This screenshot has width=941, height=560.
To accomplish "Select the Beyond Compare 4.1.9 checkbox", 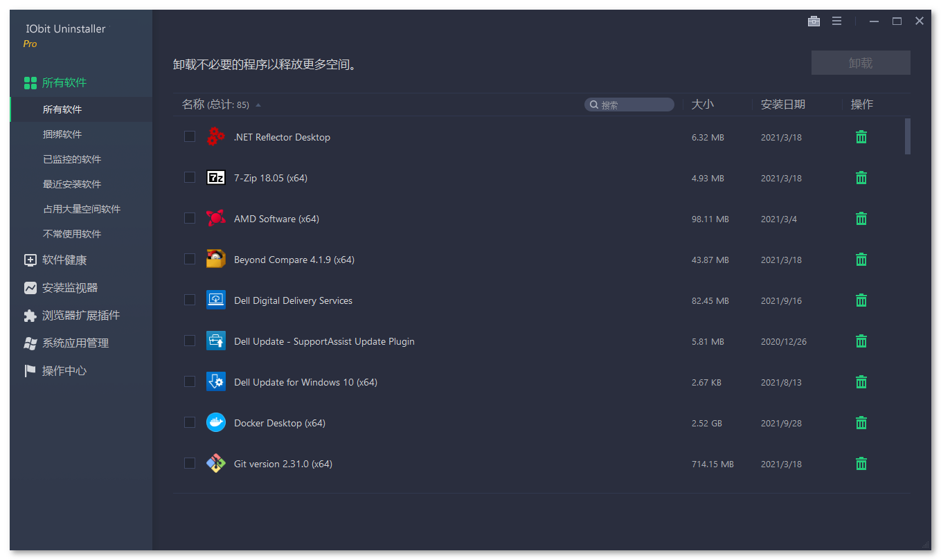I will [190, 259].
